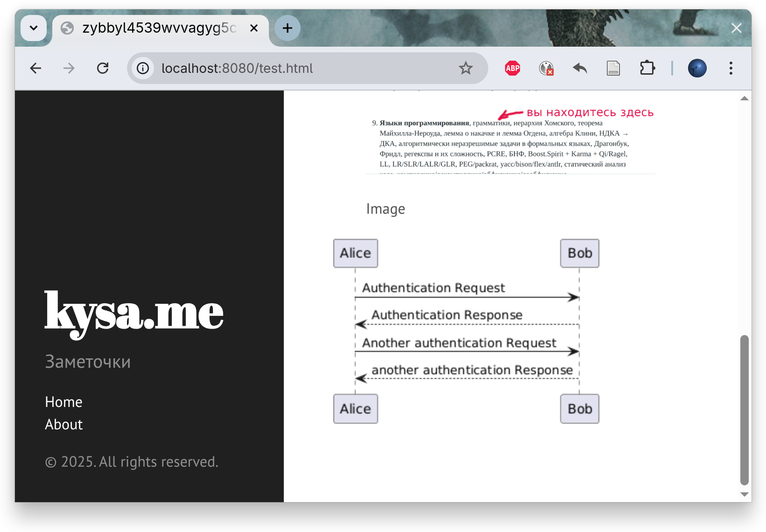Viewport: 766px width, 532px height.
Task: Click the forward navigation arrow
Action: tap(69, 69)
